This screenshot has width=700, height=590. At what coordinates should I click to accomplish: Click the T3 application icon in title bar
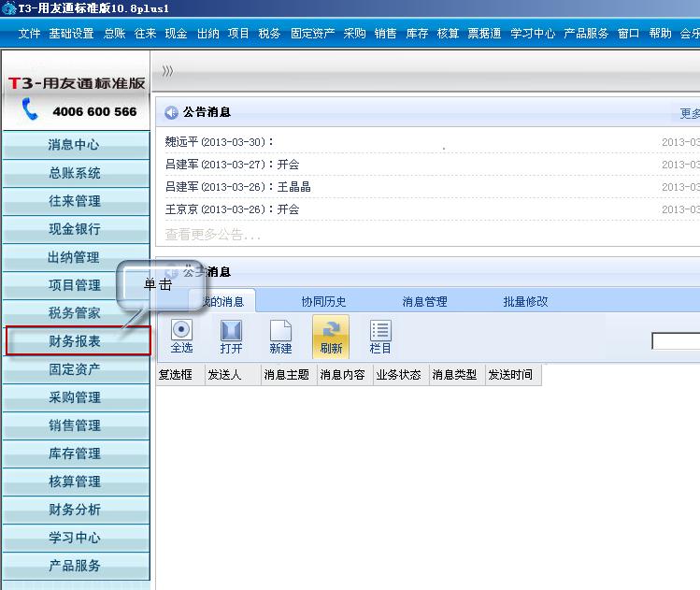9,8
